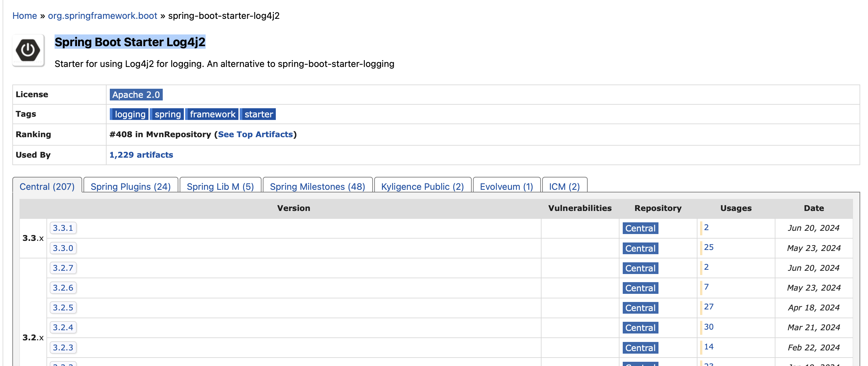Image resolution: width=868 pixels, height=366 pixels.
Task: Click Central badge in 3.2.5 row
Action: click(640, 308)
